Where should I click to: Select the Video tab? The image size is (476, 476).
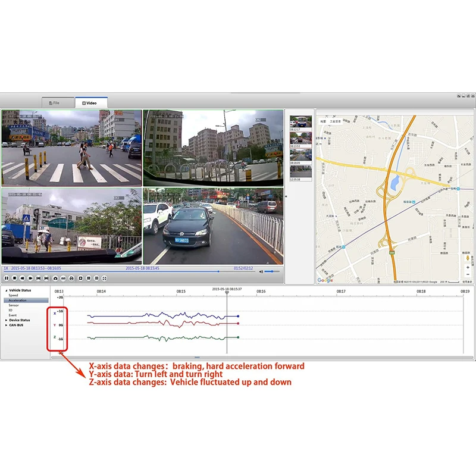(x=91, y=102)
